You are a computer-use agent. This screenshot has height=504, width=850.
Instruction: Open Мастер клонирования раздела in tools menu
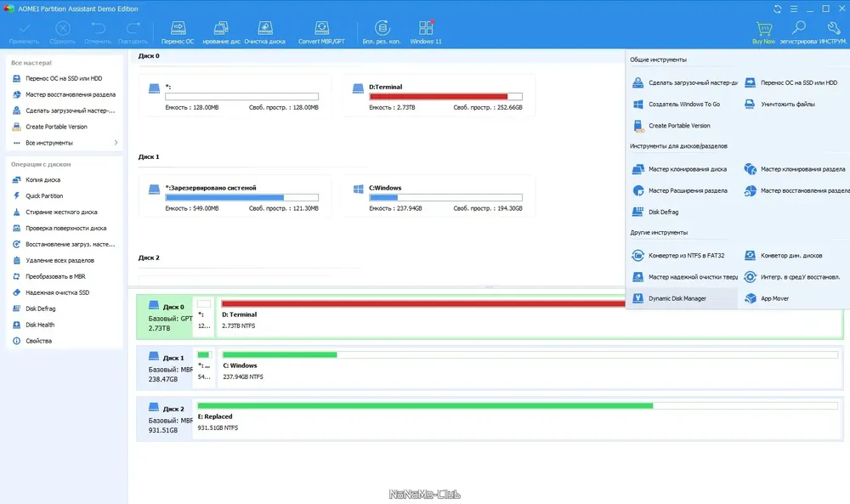click(794, 169)
